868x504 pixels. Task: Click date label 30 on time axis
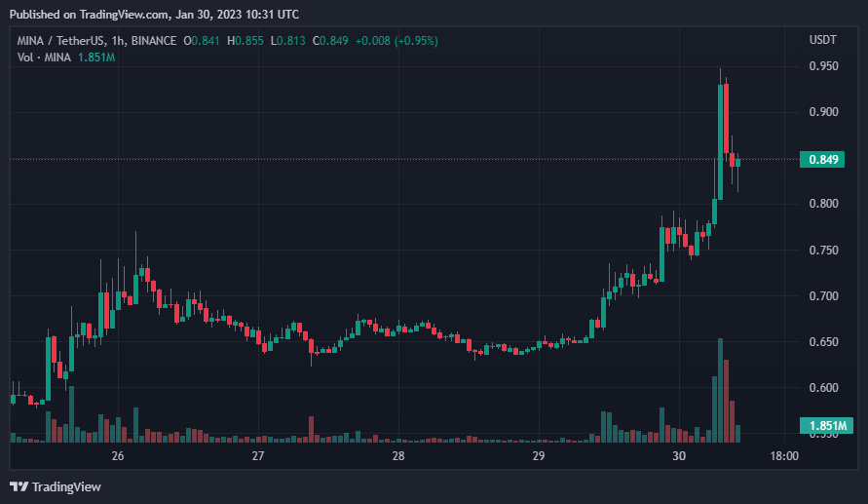coord(679,456)
